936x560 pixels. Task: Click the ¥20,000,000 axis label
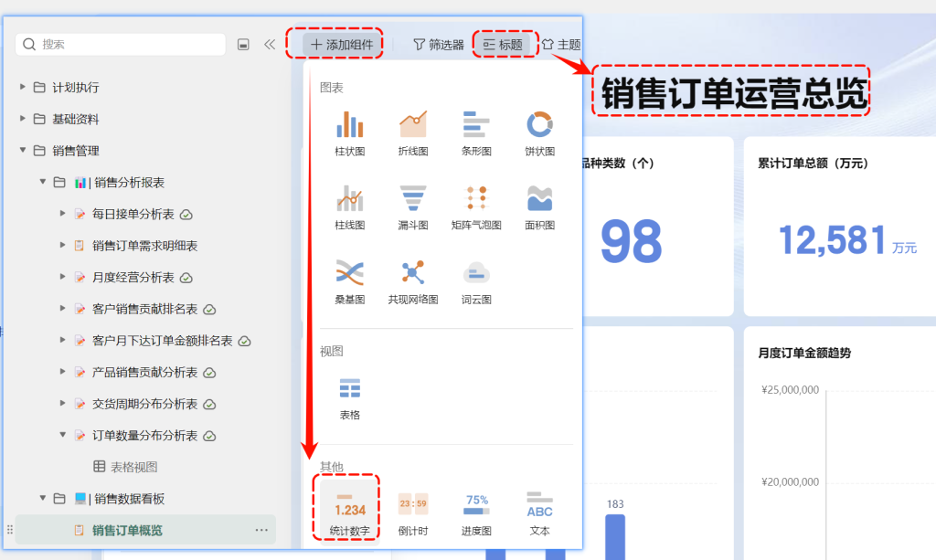coord(791,481)
